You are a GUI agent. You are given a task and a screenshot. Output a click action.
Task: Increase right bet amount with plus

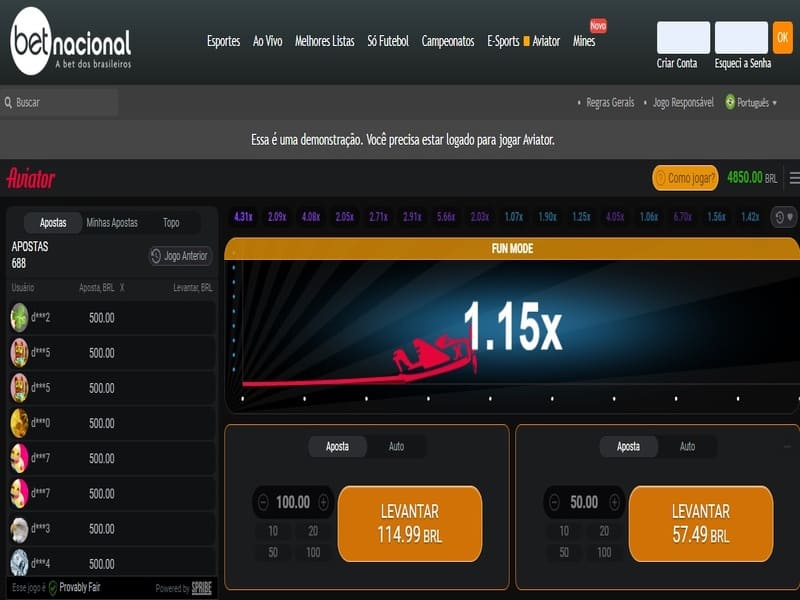pos(614,502)
